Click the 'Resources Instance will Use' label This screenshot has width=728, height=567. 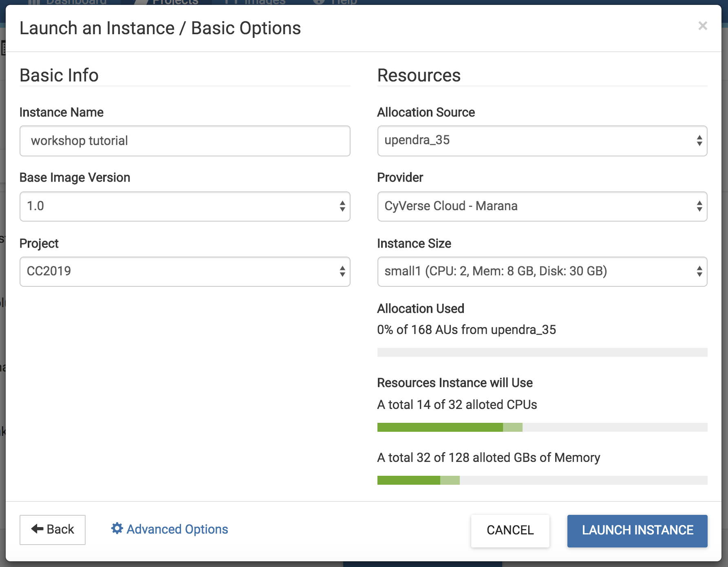pyautogui.click(x=455, y=383)
